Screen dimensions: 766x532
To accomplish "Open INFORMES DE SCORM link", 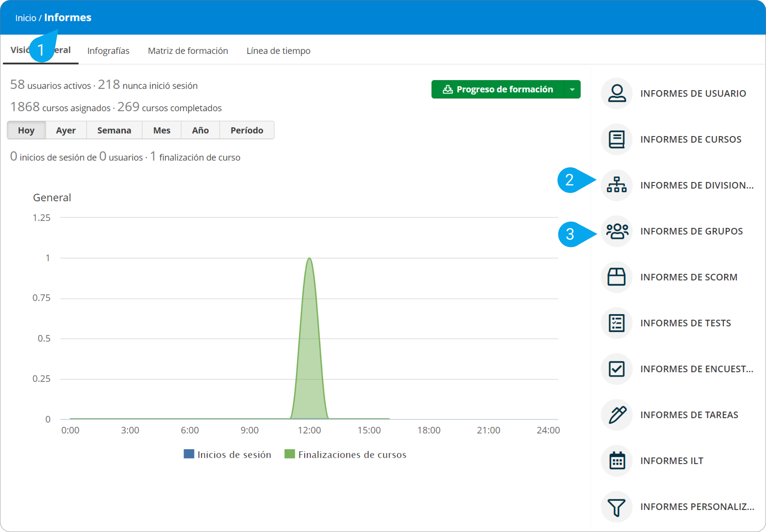I will 689,277.
